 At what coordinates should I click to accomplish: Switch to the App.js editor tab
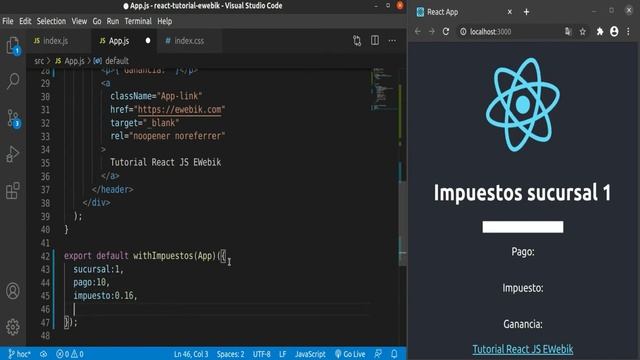[x=124, y=40]
